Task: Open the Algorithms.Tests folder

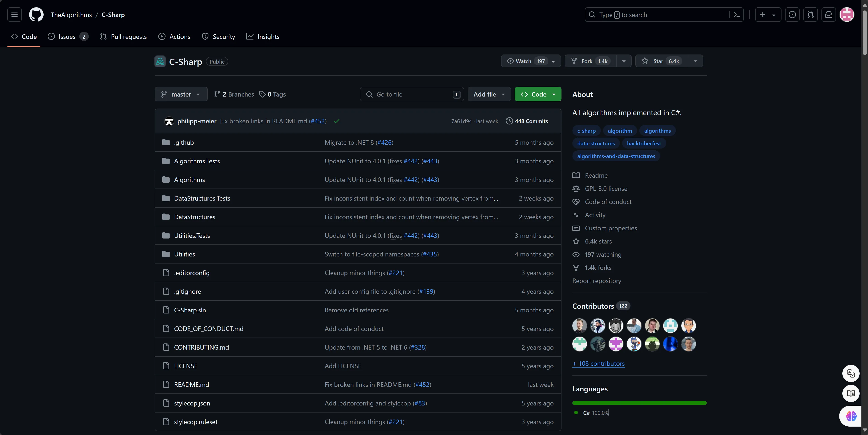Action: pyautogui.click(x=197, y=161)
